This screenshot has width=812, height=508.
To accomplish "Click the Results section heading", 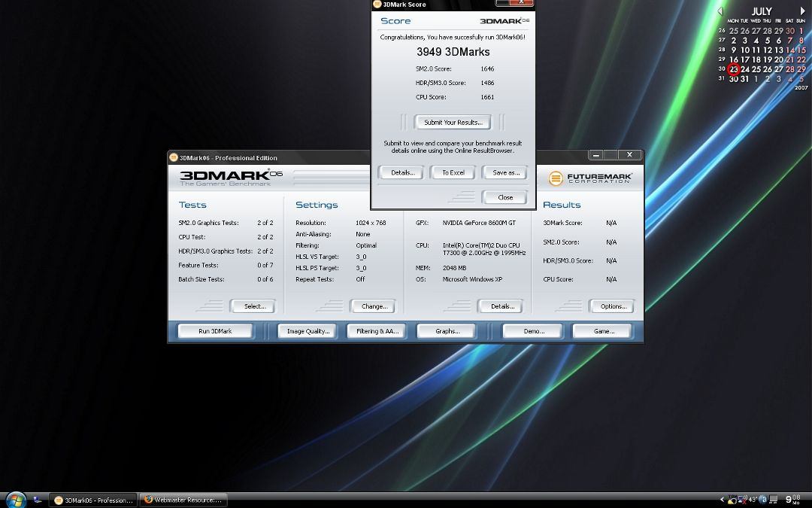I will (x=562, y=205).
